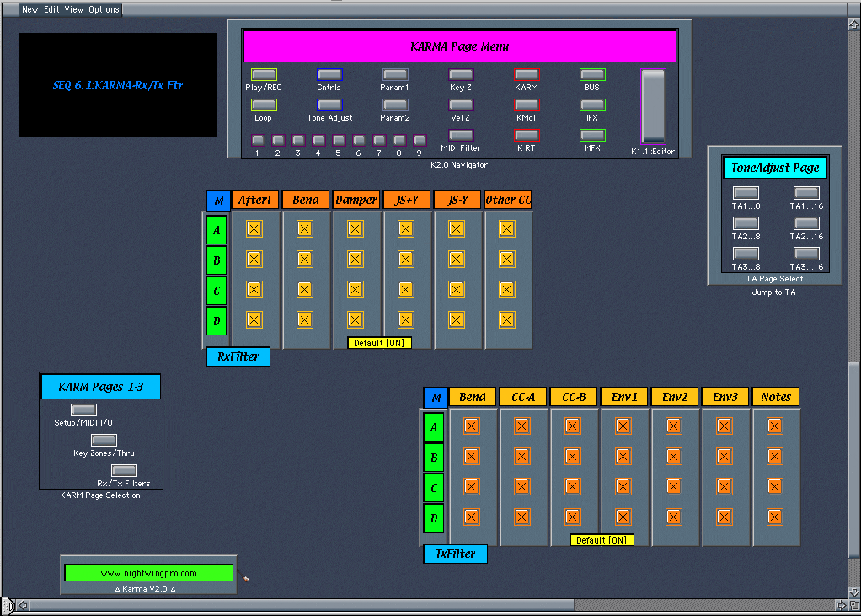The image size is (861, 616).
Task: Jump to TA1...8 page
Action: 746,193
